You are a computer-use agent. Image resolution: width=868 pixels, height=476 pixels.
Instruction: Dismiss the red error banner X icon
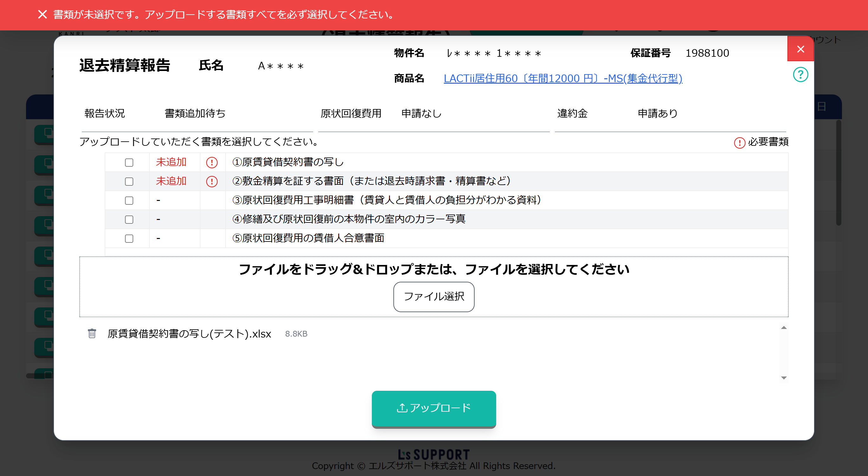pyautogui.click(x=43, y=15)
